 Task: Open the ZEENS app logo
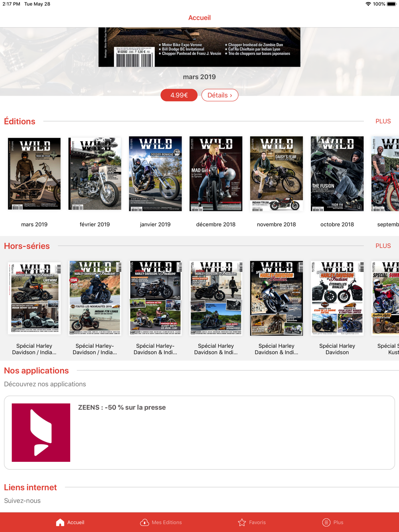tap(41, 433)
